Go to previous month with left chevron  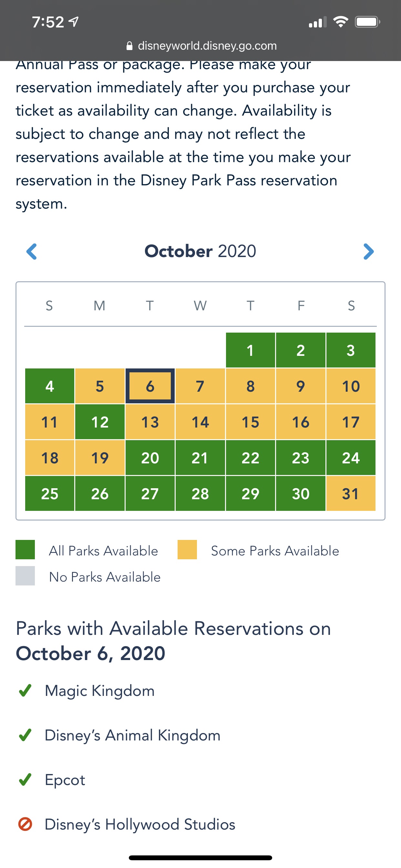click(x=32, y=251)
